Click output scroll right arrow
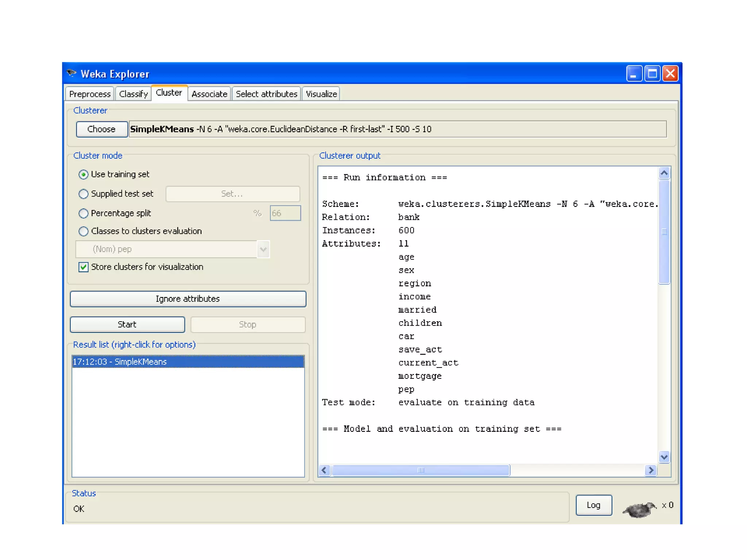Viewport: 747px width, 560px height. click(651, 470)
